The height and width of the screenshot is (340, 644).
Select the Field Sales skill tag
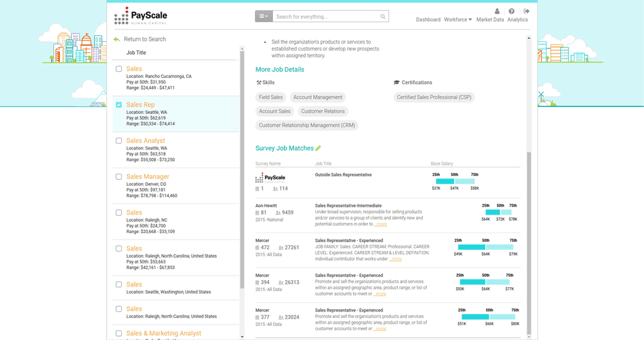(x=270, y=97)
